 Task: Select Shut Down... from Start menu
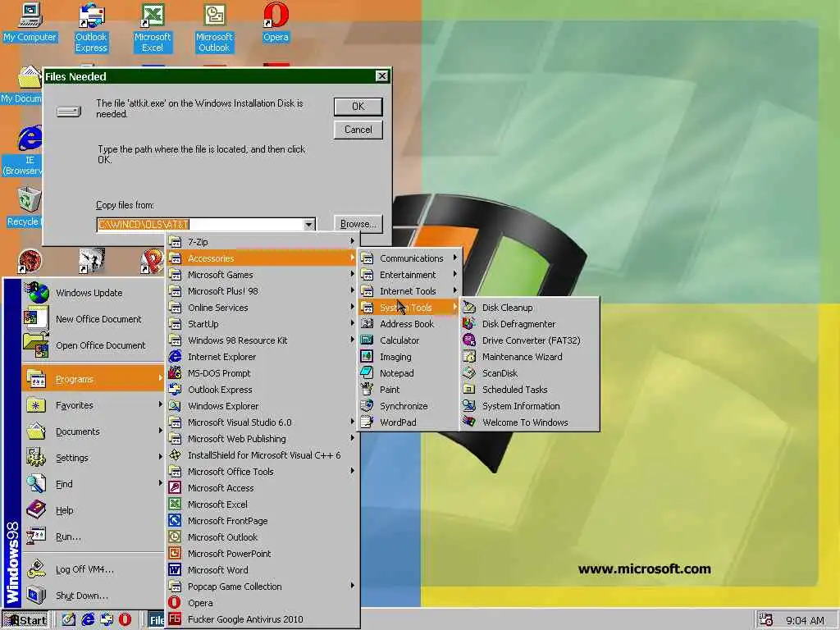point(94,596)
